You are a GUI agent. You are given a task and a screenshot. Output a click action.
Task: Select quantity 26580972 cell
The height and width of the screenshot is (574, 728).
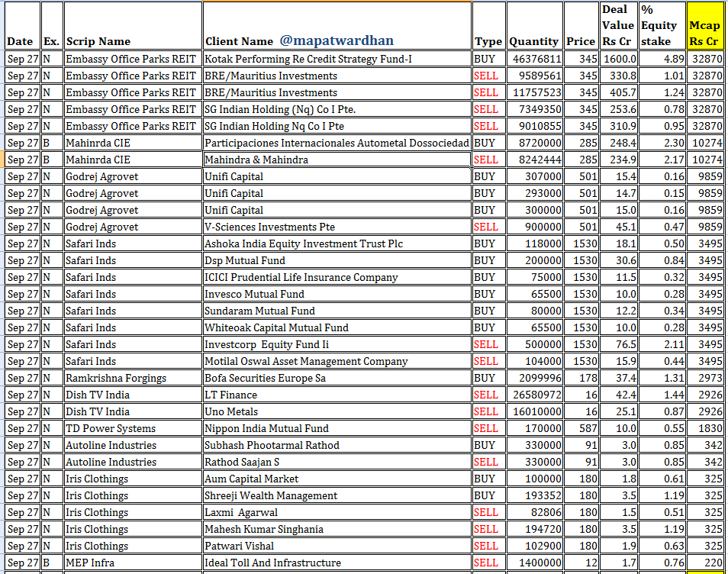534,395
